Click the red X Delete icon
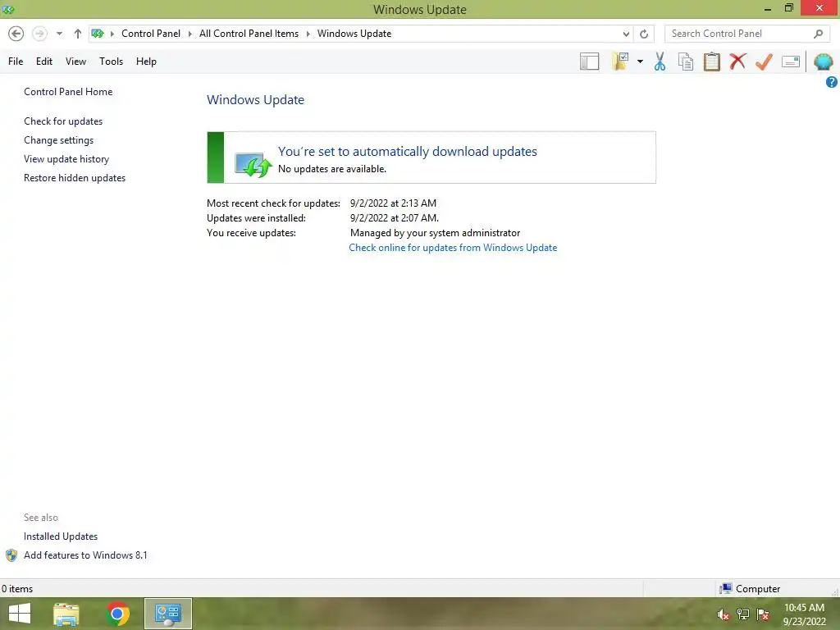840x630 pixels. (737, 61)
